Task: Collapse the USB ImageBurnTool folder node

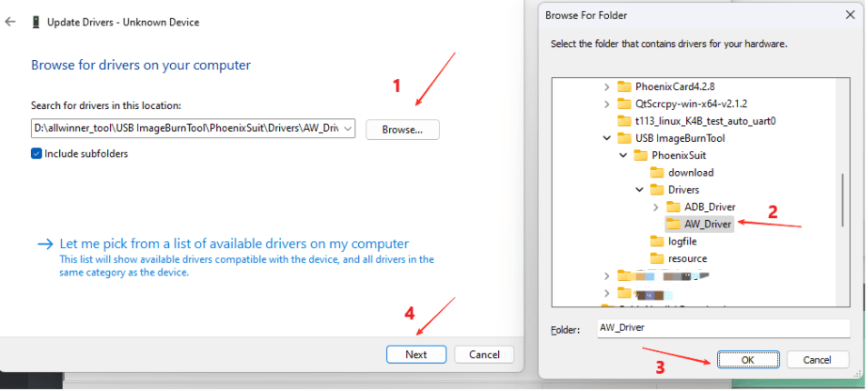Action: click(607, 138)
